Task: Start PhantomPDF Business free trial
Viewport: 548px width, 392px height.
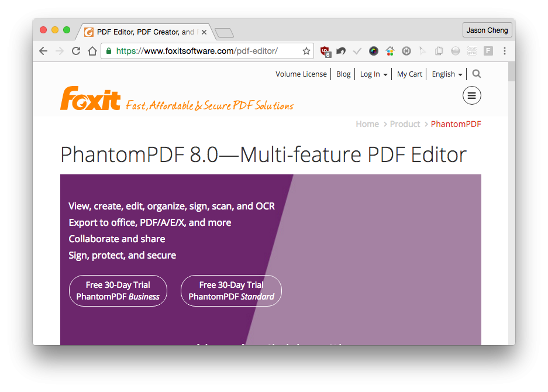Action: click(118, 291)
